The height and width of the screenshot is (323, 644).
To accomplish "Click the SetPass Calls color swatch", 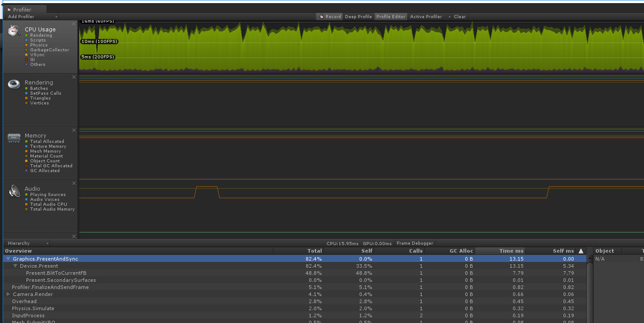I will pos(27,93).
